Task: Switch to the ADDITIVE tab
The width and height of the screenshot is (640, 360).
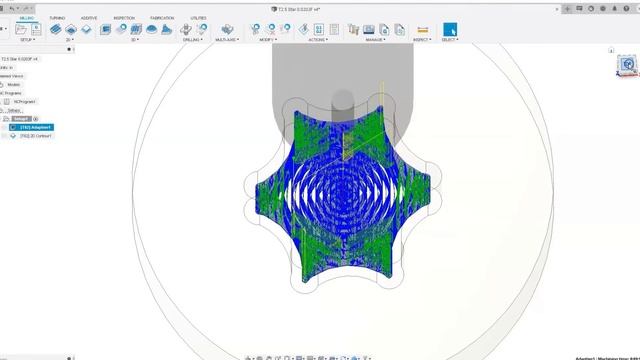Action: coord(89,18)
